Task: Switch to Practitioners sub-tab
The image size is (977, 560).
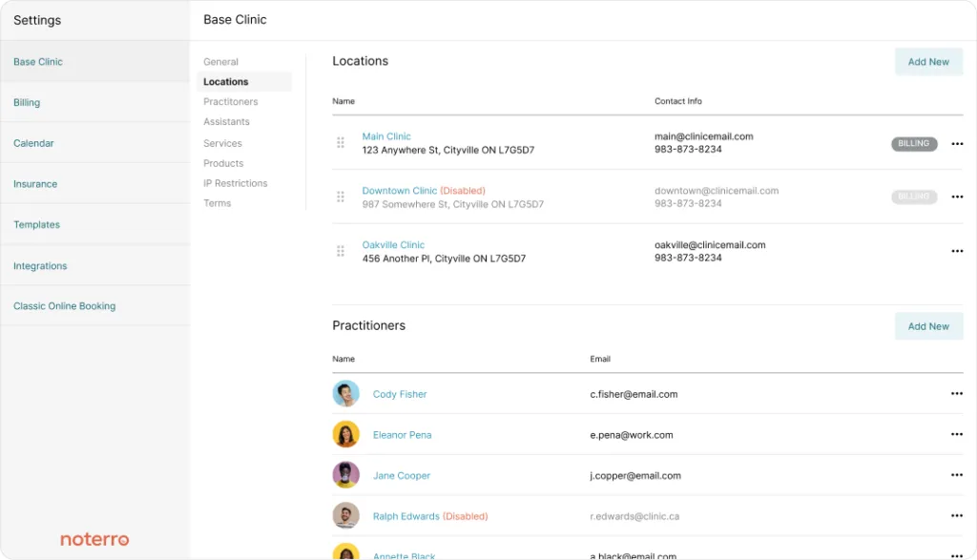Action: pyautogui.click(x=230, y=102)
